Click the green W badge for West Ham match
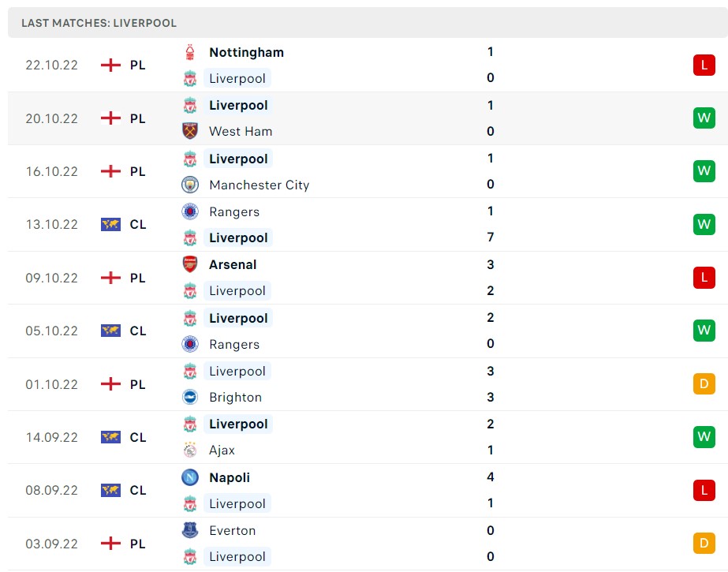This screenshot has height=572, width=728. click(x=704, y=118)
